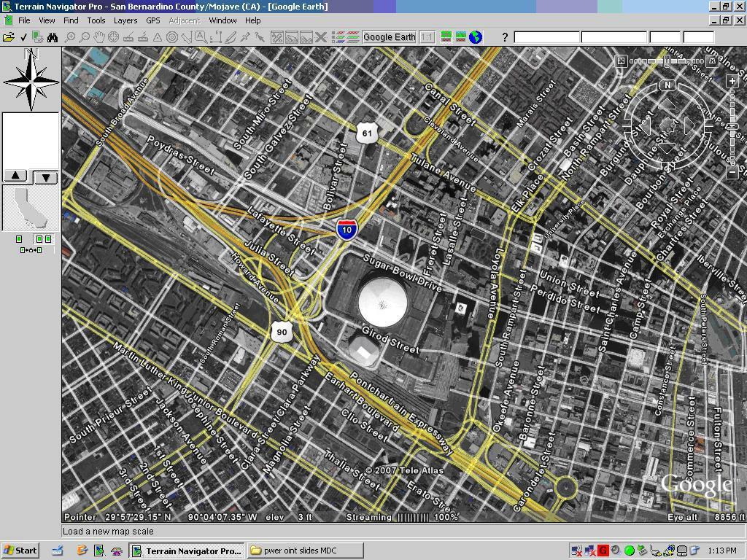
Task: Select the hand pan tool
Action: [x=98, y=37]
